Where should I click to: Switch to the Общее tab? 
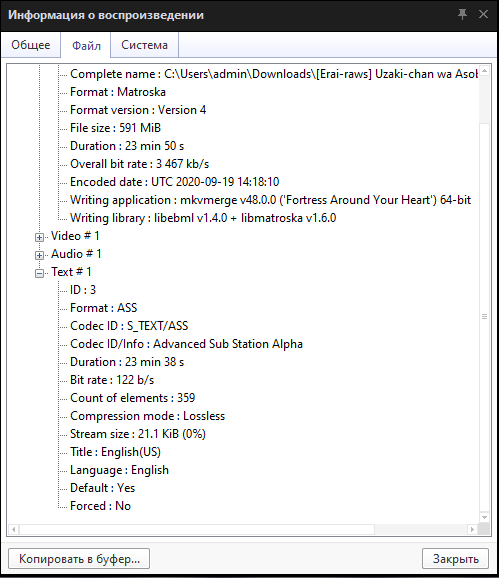click(31, 45)
